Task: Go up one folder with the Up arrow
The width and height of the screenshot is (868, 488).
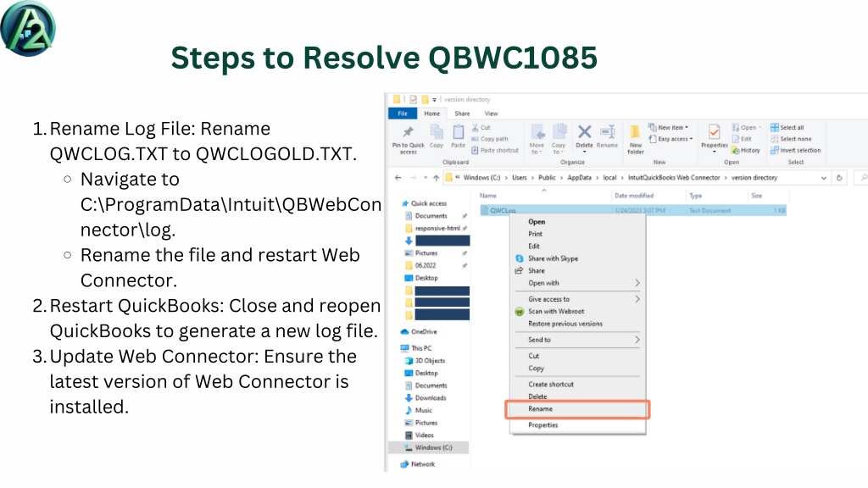Action: [437, 178]
